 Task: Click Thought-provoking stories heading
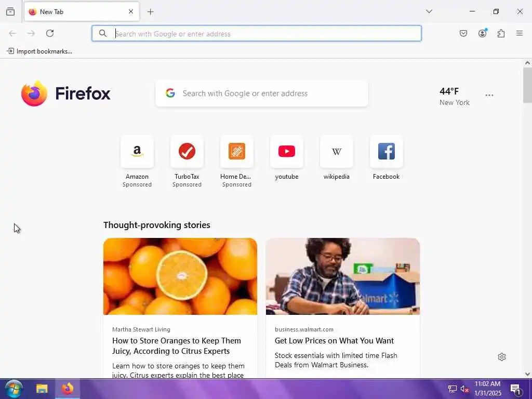157,225
